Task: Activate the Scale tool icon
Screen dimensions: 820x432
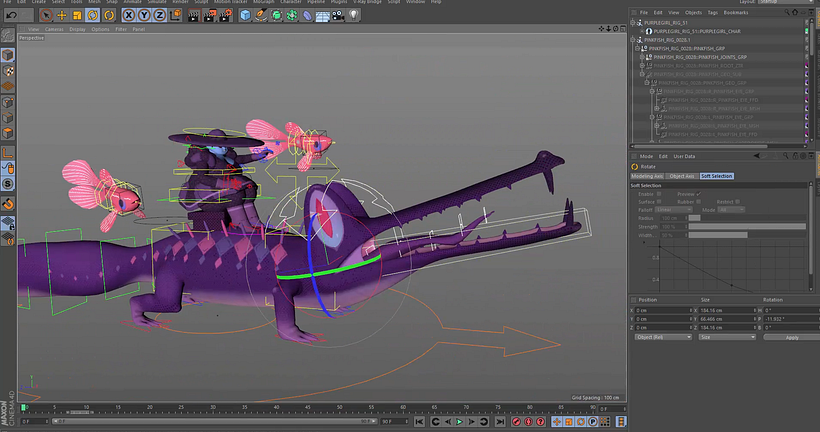Action: pos(79,16)
